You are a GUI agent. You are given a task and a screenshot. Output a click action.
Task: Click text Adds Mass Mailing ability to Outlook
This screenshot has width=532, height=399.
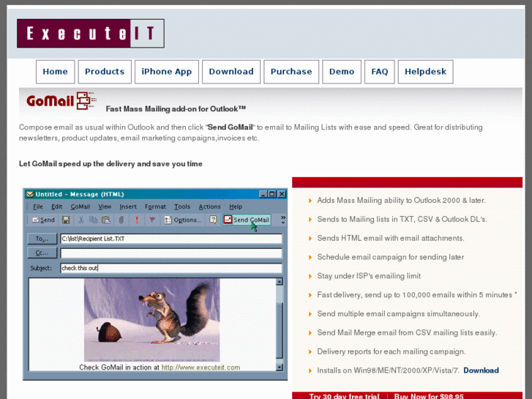(x=401, y=201)
